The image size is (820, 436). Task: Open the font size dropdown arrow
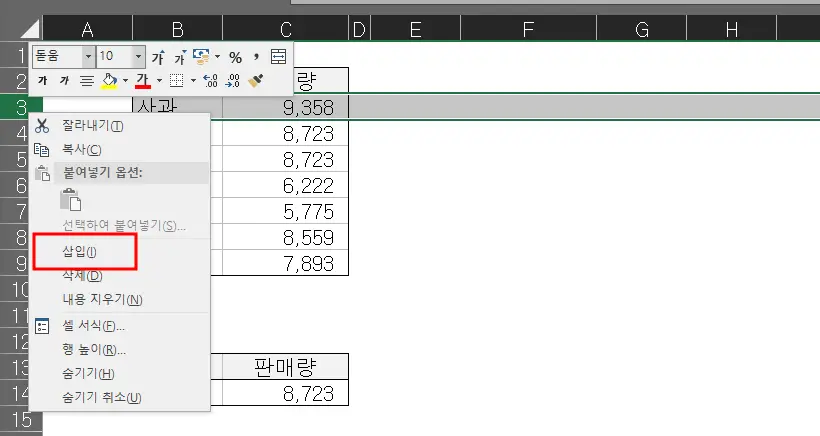pos(138,56)
